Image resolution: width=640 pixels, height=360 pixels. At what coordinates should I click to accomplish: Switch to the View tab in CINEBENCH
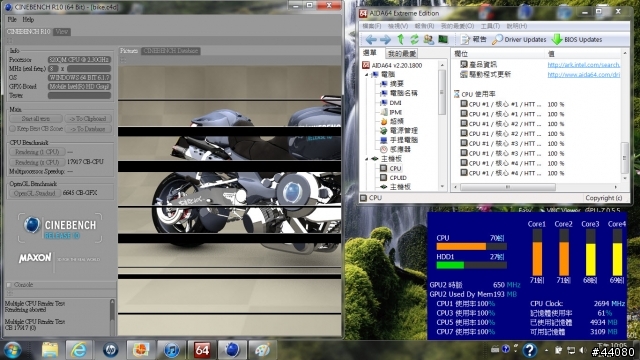62,31
